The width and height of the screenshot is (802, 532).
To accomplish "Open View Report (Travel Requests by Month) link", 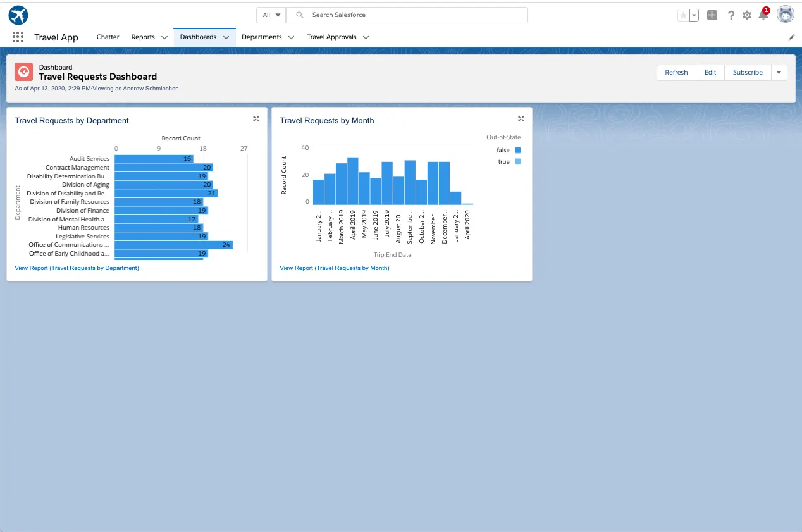I will [335, 268].
